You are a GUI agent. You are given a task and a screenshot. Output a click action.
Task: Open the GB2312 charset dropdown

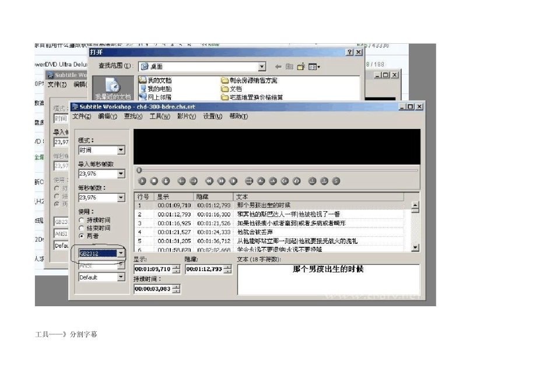[x=121, y=253]
